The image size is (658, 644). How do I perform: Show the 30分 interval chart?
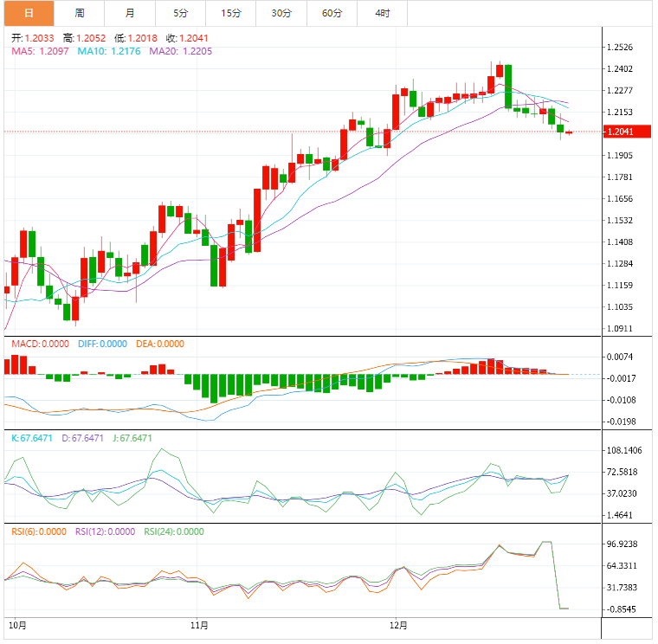coord(281,13)
